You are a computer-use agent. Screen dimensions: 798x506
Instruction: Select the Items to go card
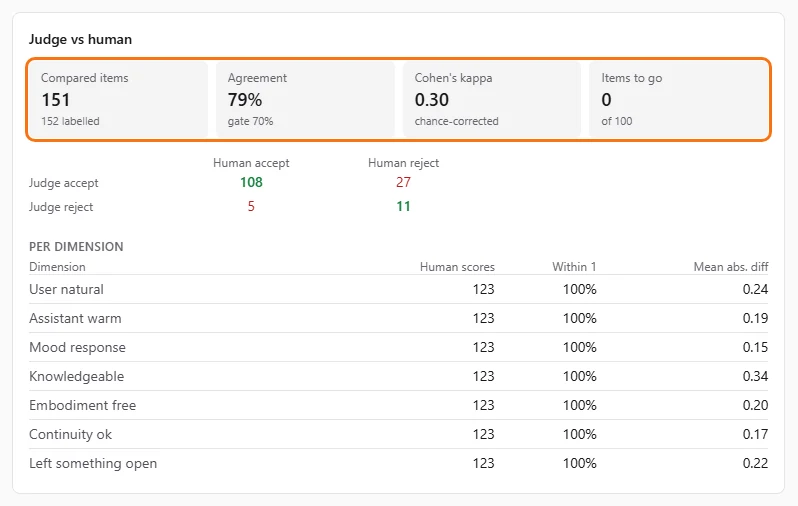[678, 99]
